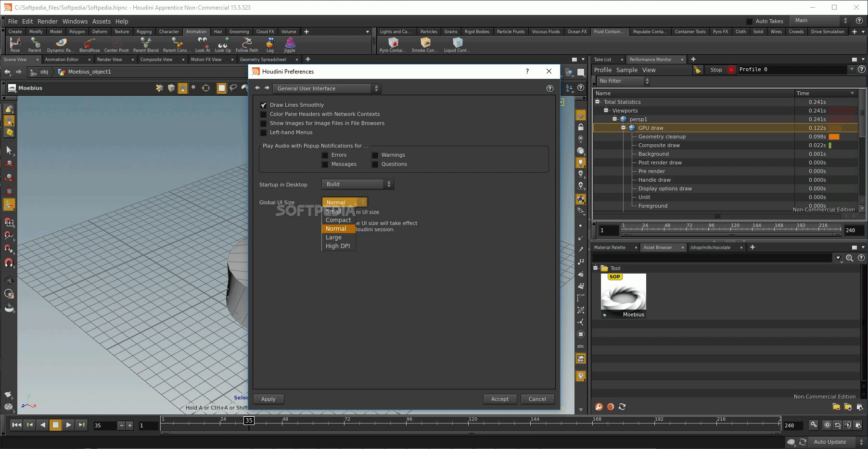Open the Render menu
The image size is (868, 449).
47,21
